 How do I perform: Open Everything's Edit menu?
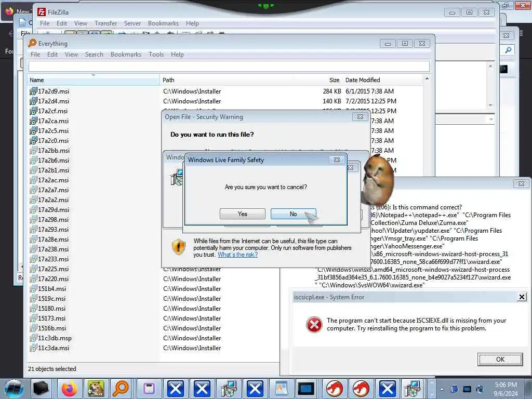52,54
